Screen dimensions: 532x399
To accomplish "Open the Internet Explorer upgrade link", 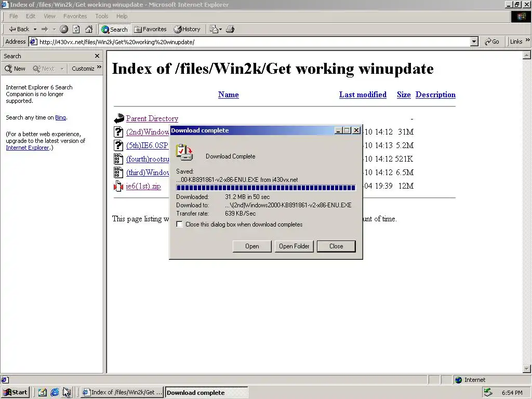I will pos(28,148).
